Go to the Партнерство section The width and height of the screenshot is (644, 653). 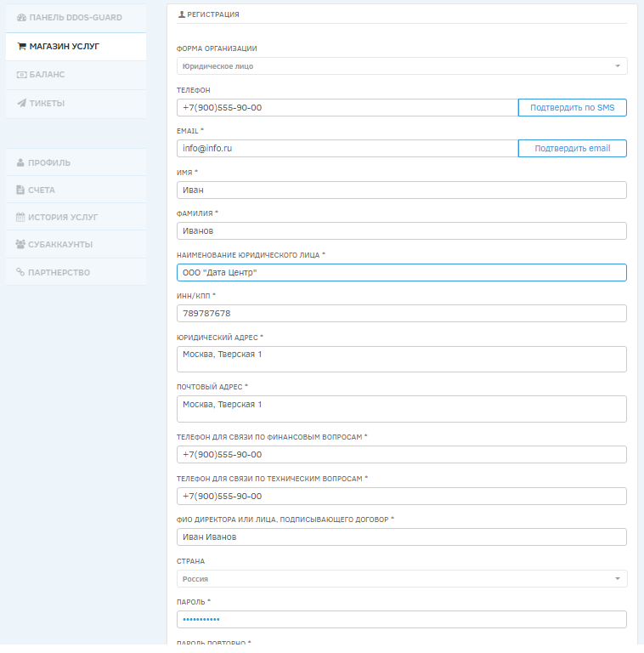click(59, 272)
